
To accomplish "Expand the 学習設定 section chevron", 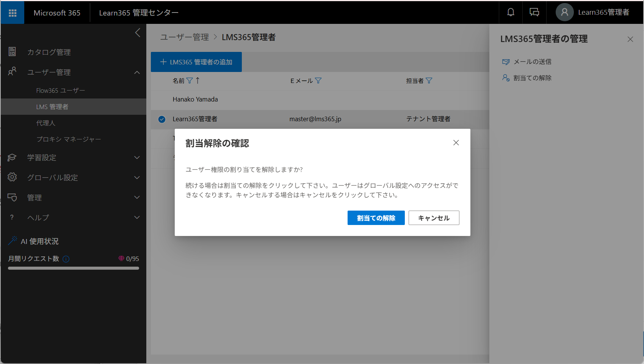I will tap(137, 158).
